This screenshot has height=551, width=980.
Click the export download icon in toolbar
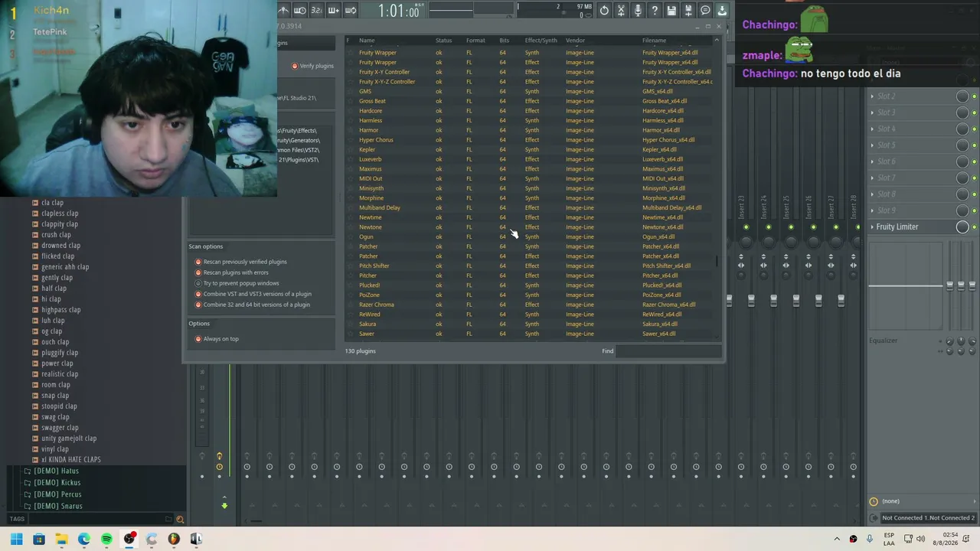coord(722,10)
